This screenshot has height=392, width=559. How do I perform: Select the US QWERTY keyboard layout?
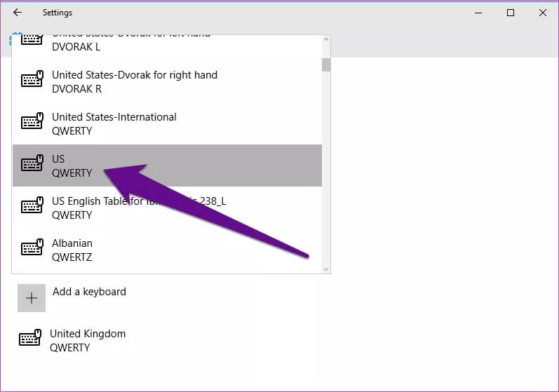pos(167,165)
